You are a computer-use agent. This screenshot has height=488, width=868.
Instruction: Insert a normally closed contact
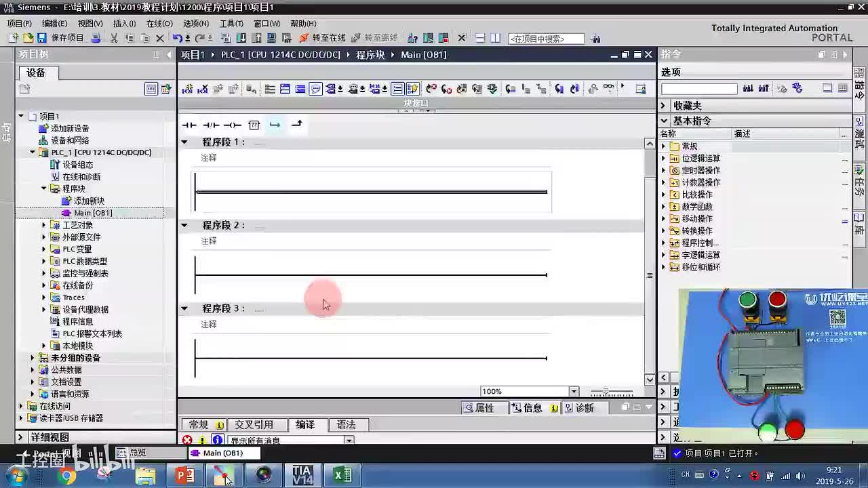pos(211,125)
